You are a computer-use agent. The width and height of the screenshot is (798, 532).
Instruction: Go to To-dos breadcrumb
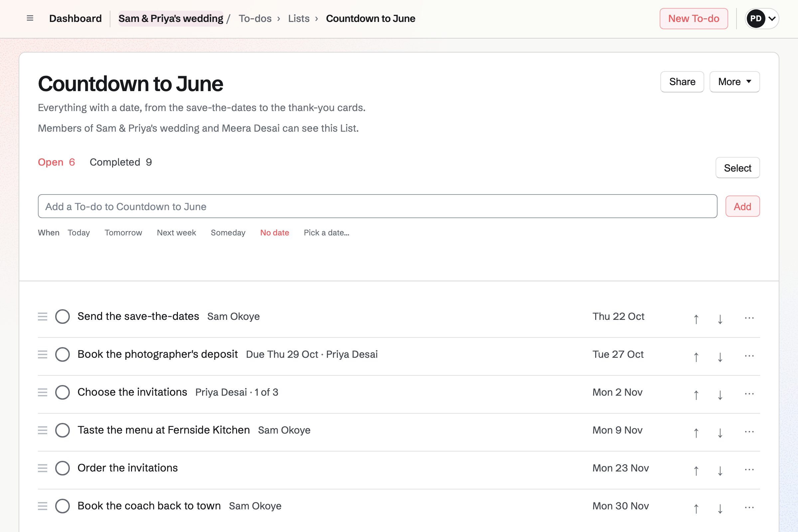[x=255, y=19]
